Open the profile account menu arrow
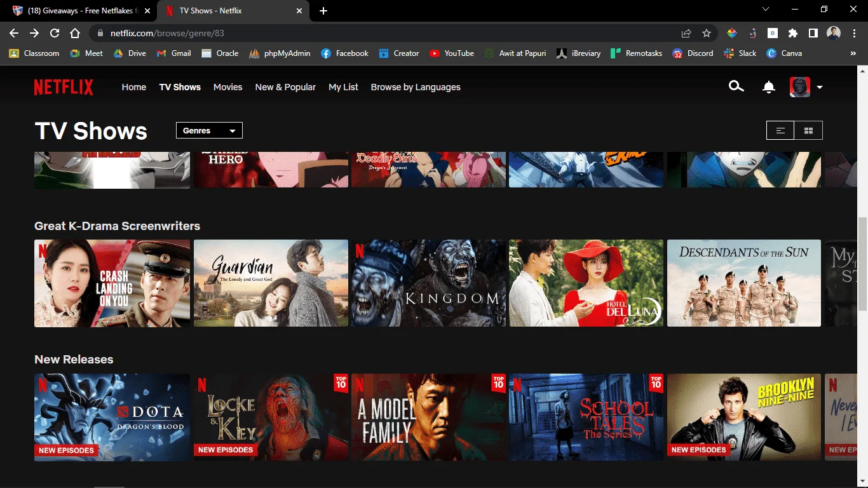Image resolution: width=868 pixels, height=488 pixels. tap(820, 87)
